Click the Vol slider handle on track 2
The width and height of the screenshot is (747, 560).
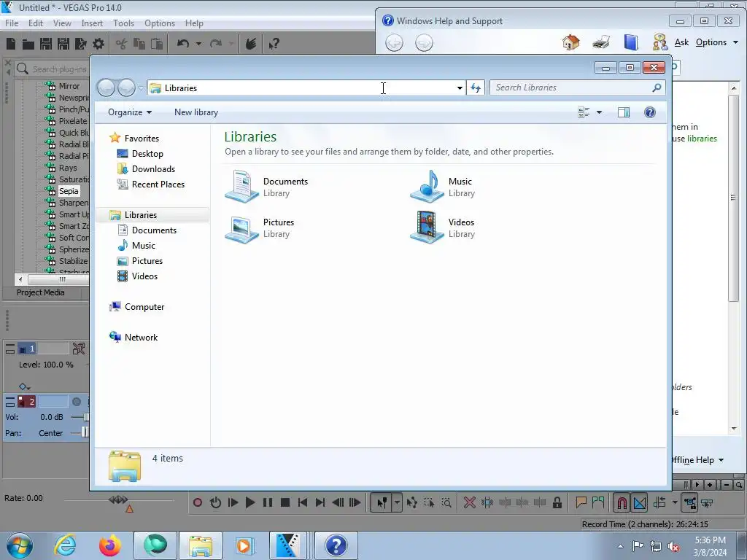click(86, 417)
